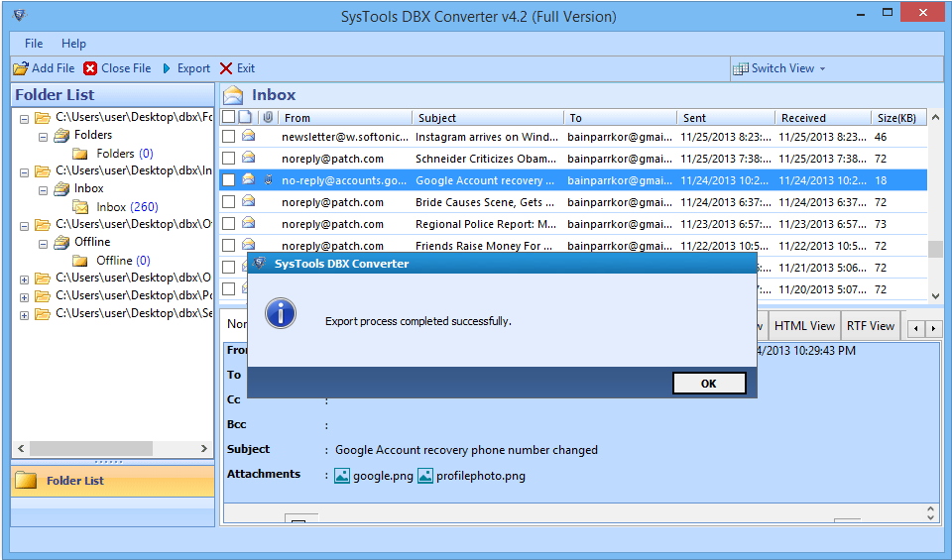Toggle the select-all checkbox in header
The image size is (952, 560).
(228, 117)
